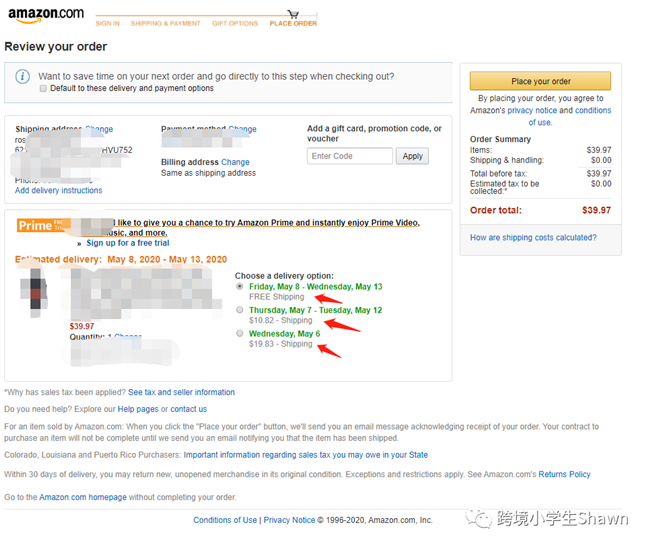The width and height of the screenshot is (650, 547).
Task: View the Returns Policy
Action: tap(564, 474)
